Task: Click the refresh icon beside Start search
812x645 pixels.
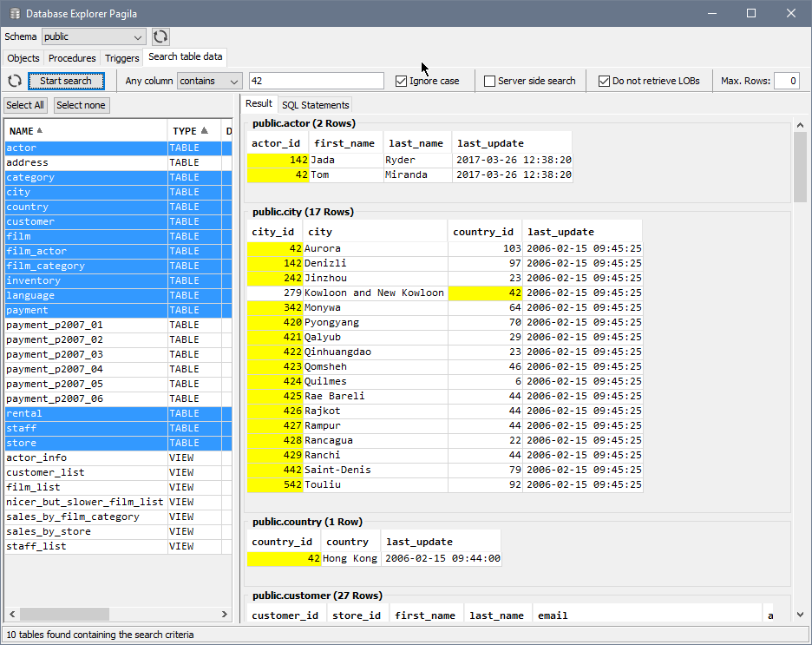Action: coord(13,81)
